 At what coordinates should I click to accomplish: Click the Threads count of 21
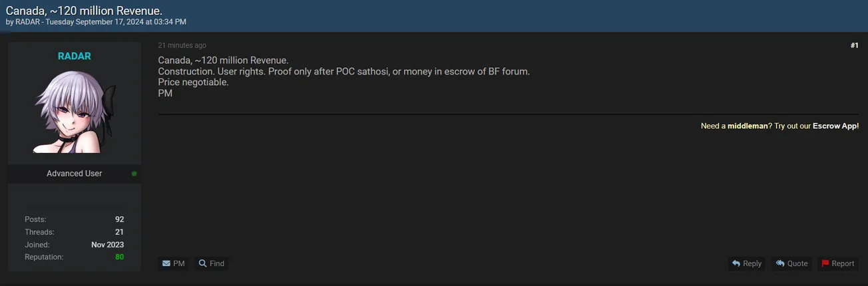click(x=119, y=232)
